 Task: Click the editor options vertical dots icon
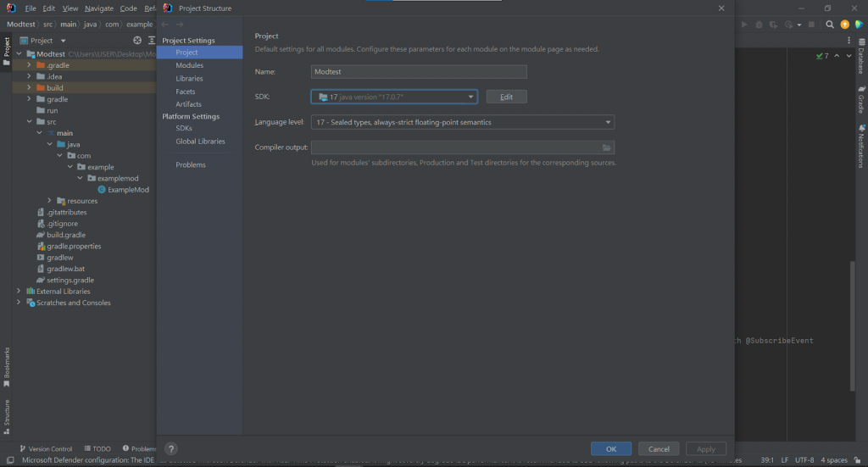[x=849, y=41]
